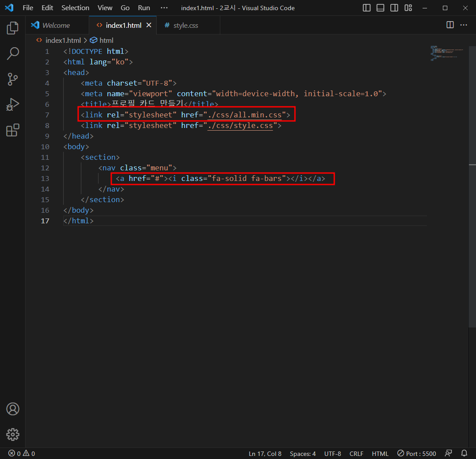Click the closing nav tag on line 14
The width and height of the screenshot is (476, 459).
pyautogui.click(x=111, y=189)
